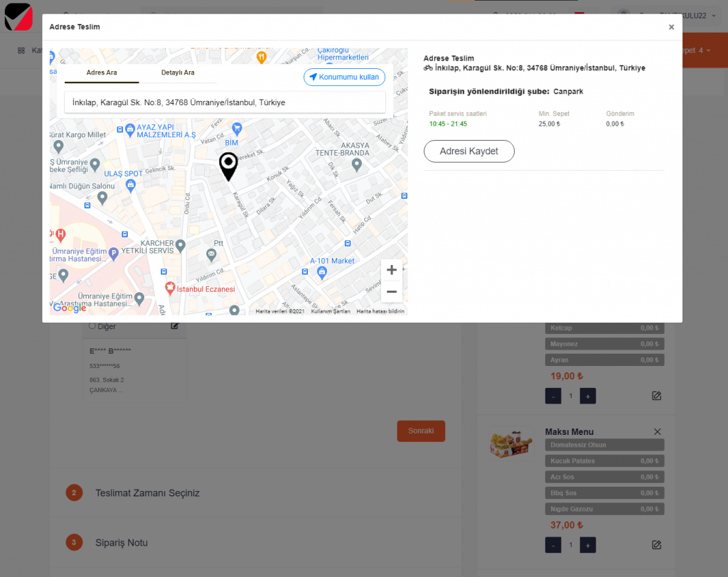Click the İstanbul Eczanesi map marker

pos(171,288)
